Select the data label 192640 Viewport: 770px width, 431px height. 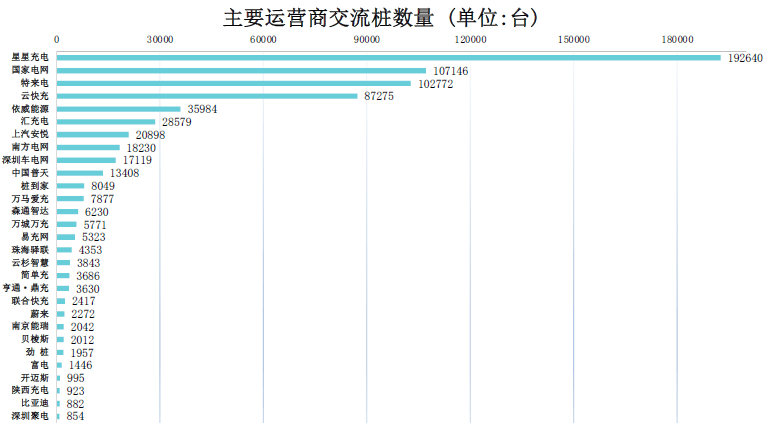(x=745, y=58)
